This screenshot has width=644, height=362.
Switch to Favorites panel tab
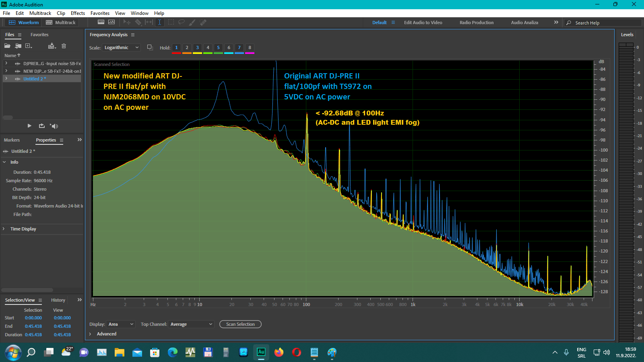[39, 35]
